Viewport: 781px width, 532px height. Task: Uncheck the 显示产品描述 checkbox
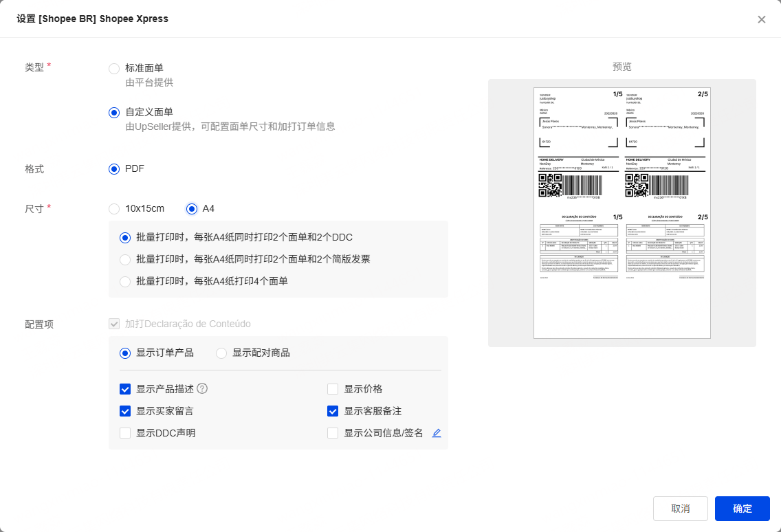125,389
